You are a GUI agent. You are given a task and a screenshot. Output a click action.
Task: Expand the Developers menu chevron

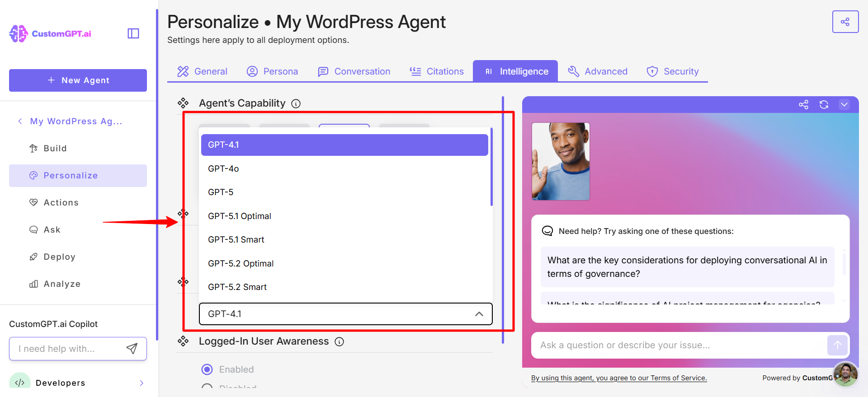[x=142, y=383]
